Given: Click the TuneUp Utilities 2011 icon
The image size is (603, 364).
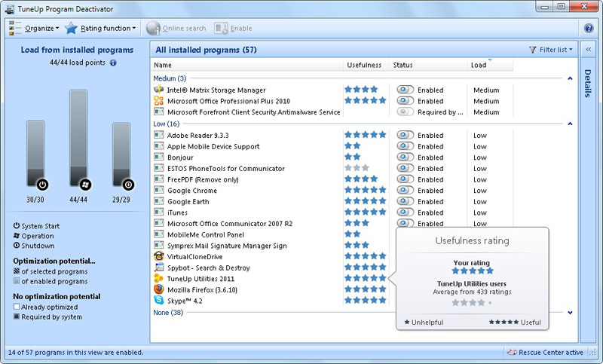Looking at the screenshot, I should coord(158,278).
